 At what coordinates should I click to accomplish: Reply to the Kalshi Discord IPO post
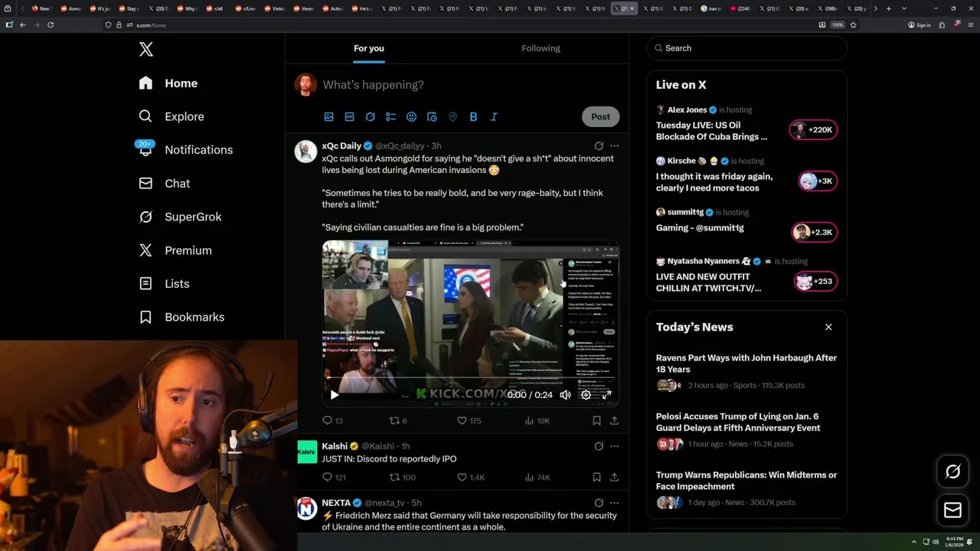[x=334, y=478]
